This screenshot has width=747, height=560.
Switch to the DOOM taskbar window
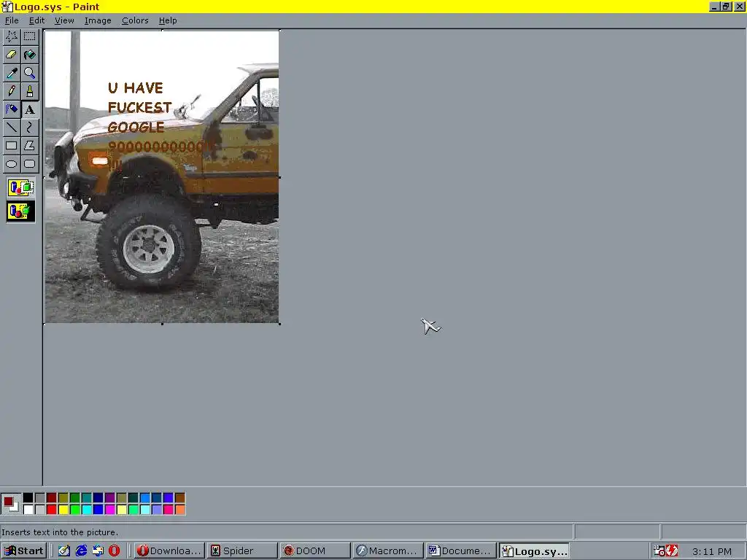tap(315, 551)
